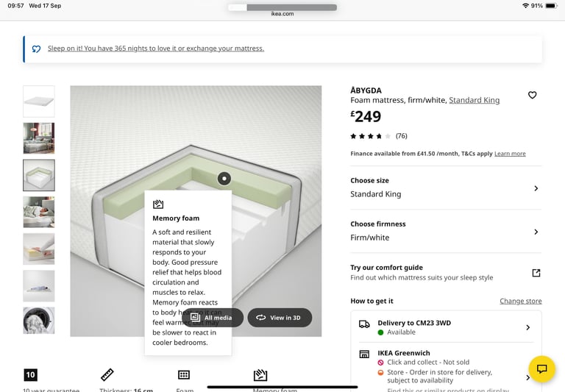This screenshot has width=565, height=392.
Task: Open the 365 nights exchange link
Action: tap(156, 49)
